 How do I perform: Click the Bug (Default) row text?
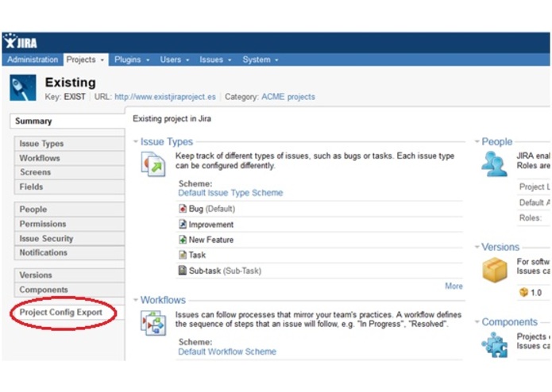[x=212, y=209]
